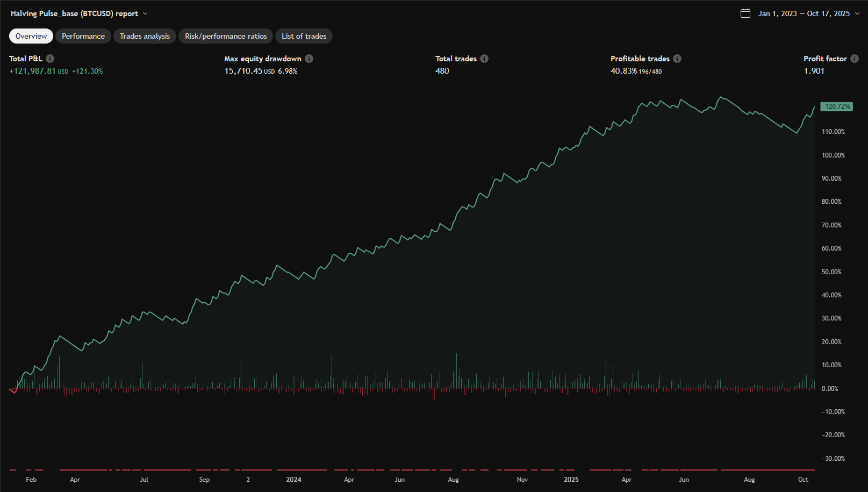Viewport: 868px width, 492px height.
Task: Click the equity curve peak near Jun 2025
Action: pos(721,97)
